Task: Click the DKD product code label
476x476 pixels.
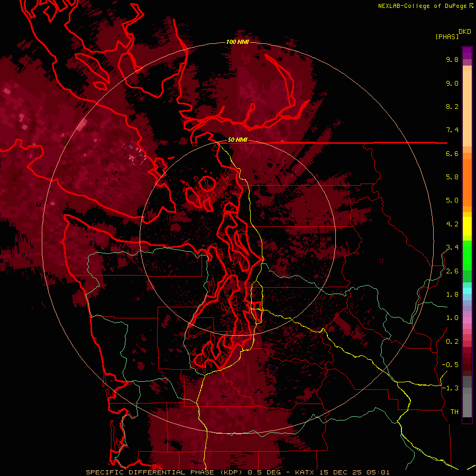Action: [x=465, y=32]
